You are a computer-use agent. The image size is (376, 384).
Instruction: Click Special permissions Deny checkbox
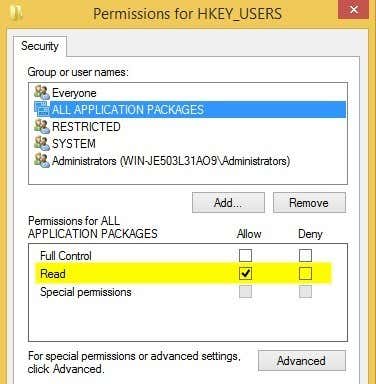[x=305, y=292]
